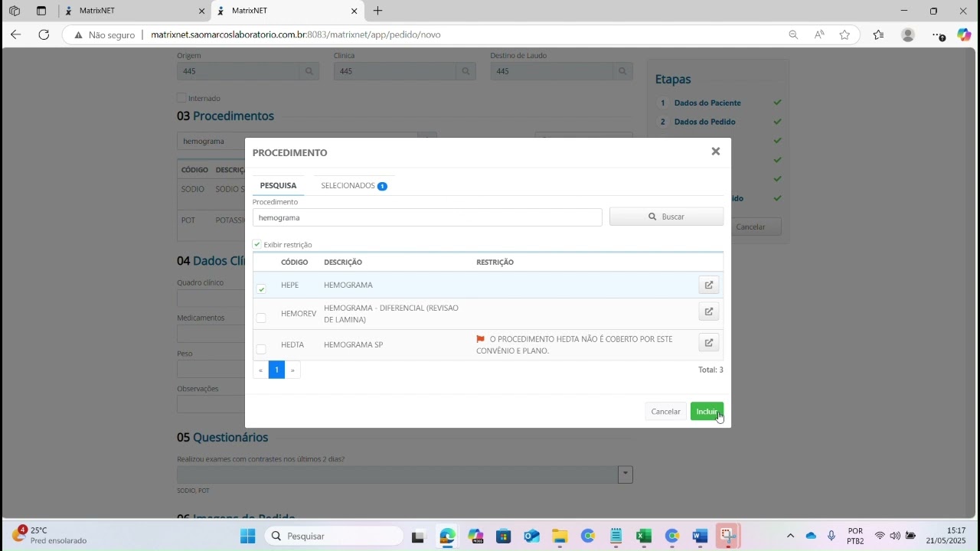
Task: Show hidden icons in the system tray
Action: (790, 536)
